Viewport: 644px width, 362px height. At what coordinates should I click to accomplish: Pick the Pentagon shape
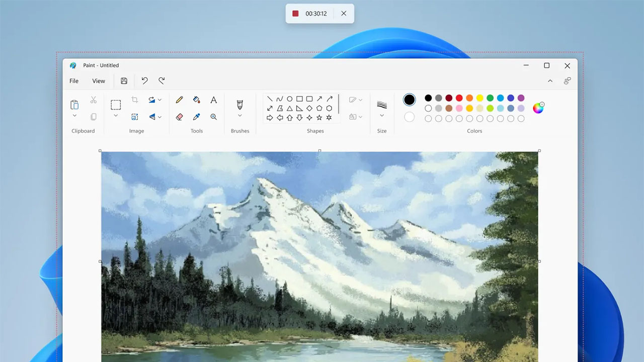click(x=319, y=108)
